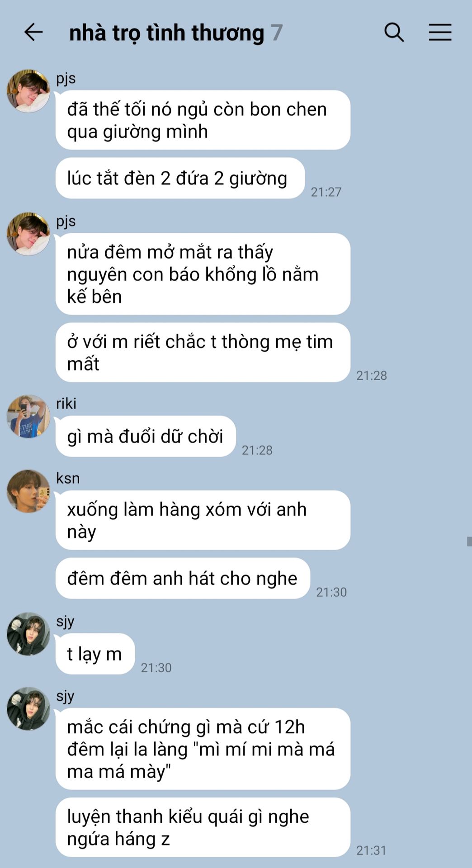The image size is (472, 868).
Task: Tap message 'đêm đêm anh hát cho nghe'
Action: [183, 578]
